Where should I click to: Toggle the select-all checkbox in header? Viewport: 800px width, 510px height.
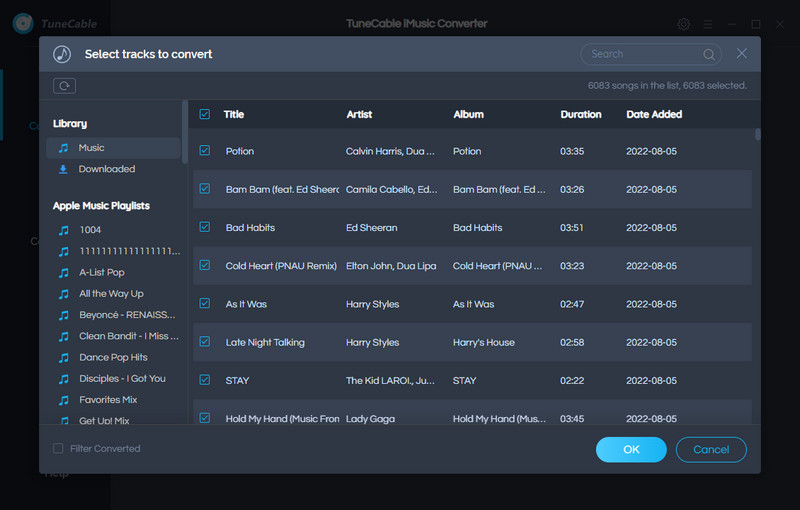205,114
